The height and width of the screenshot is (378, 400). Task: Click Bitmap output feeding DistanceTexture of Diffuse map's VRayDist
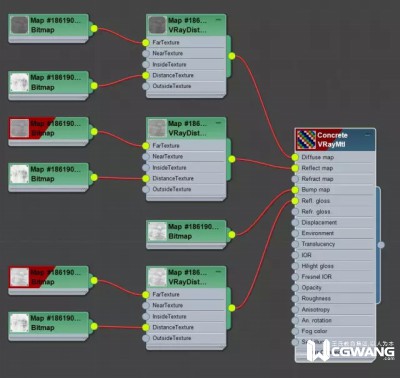point(94,86)
